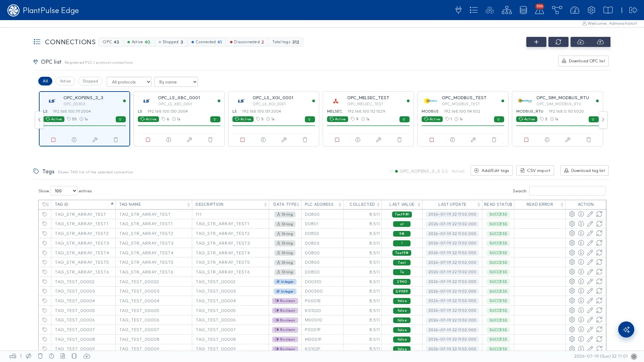Open info icon for TAG_STR_ARRAY_TEST1 row
Image resolution: width=644 pixels, height=362 pixels.
click(x=581, y=224)
